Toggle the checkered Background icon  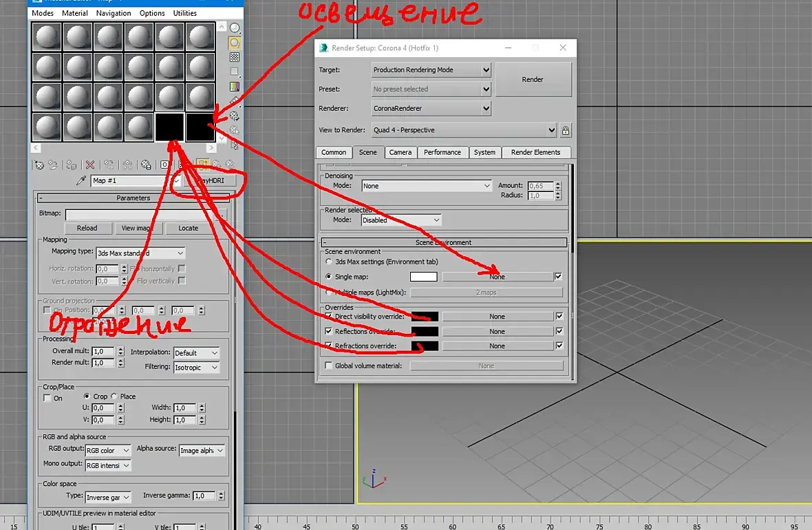point(235,58)
